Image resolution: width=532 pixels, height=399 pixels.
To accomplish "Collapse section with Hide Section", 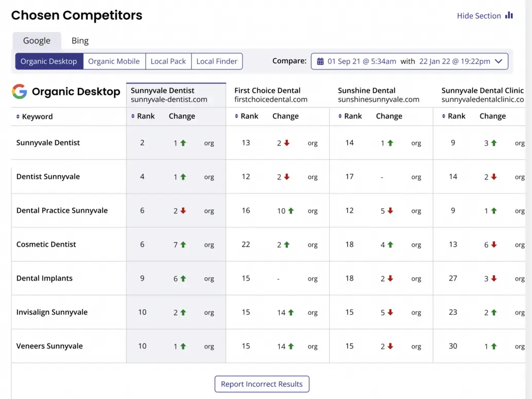I will tap(479, 16).
